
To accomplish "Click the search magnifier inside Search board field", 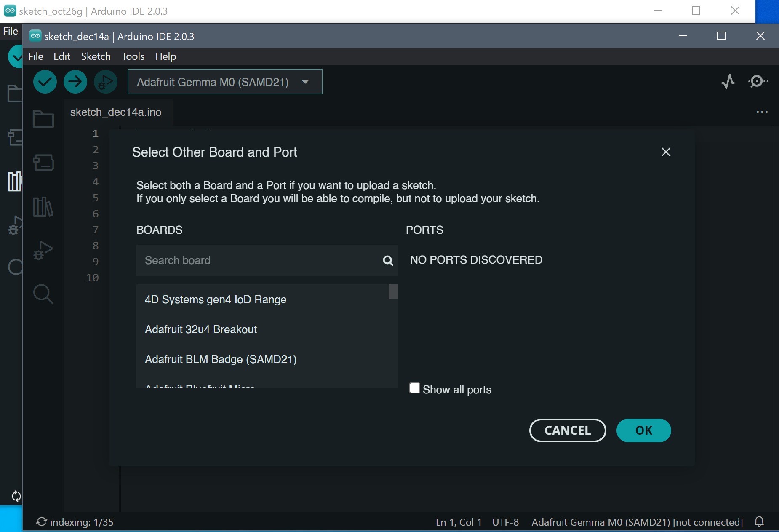I will [387, 261].
